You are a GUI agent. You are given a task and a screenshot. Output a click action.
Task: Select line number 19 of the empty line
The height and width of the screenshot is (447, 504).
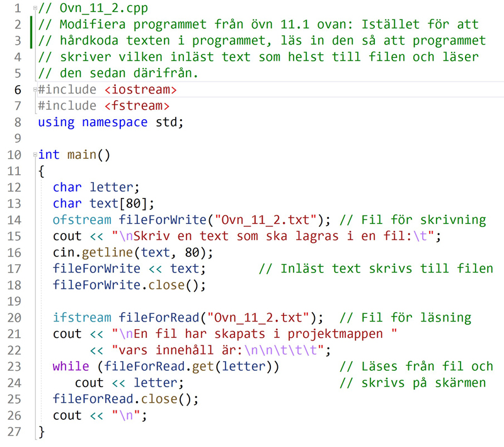tap(14, 301)
